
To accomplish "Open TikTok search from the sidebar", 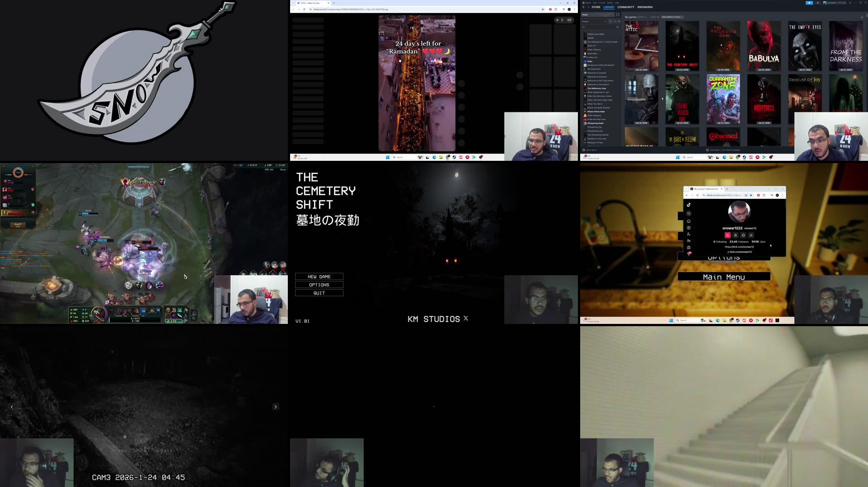I will point(689,213).
